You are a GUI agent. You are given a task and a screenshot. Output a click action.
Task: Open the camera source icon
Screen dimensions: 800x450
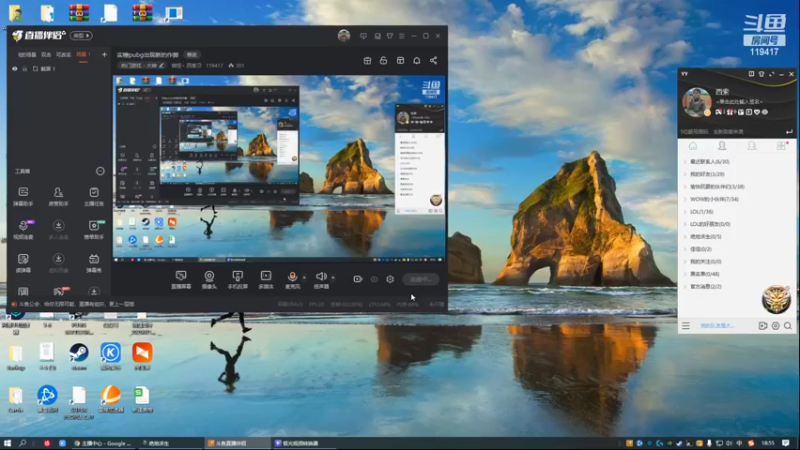(209, 279)
